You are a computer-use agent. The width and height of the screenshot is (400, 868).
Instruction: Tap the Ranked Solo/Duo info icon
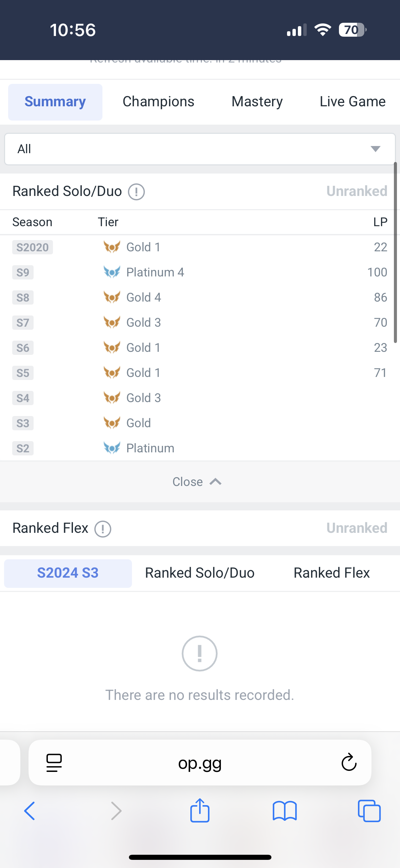pos(136,192)
